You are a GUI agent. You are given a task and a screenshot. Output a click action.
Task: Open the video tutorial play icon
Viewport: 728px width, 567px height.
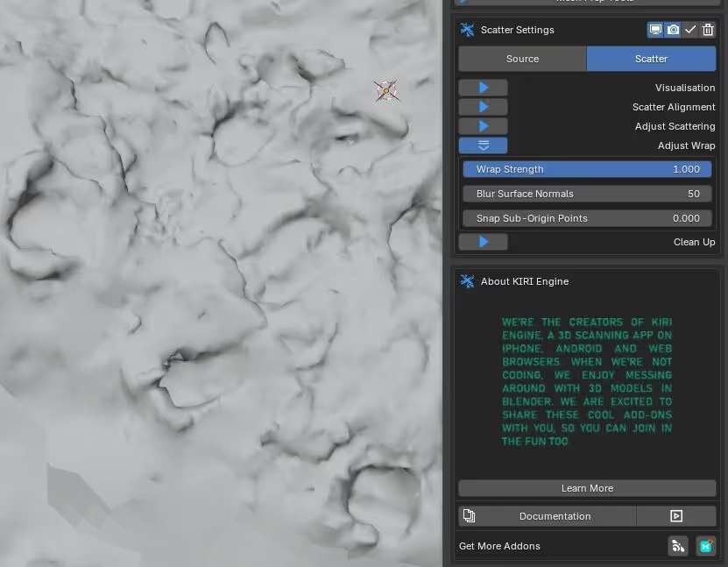click(x=676, y=516)
